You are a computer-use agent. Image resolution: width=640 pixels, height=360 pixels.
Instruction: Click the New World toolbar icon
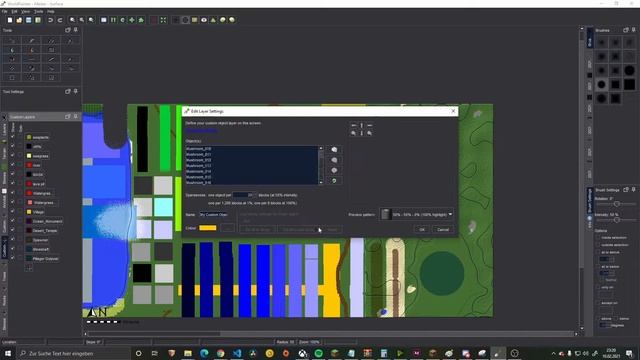click(10, 20)
